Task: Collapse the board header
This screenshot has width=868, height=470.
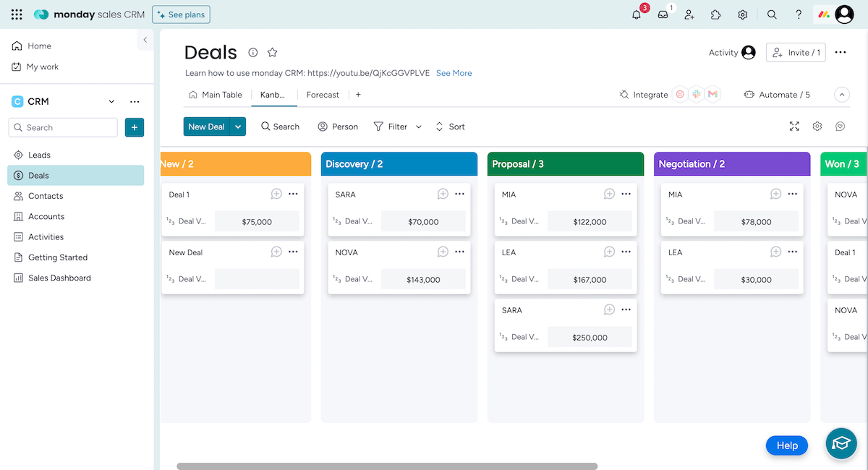Action: click(841, 95)
